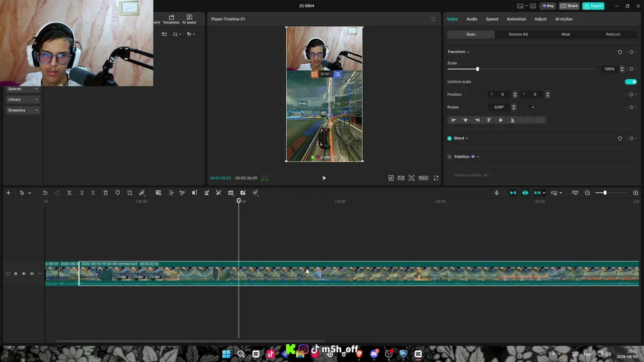The height and width of the screenshot is (362, 644).
Task: Expand the Dreamina dropdown in sidebar
Action: click(23, 110)
